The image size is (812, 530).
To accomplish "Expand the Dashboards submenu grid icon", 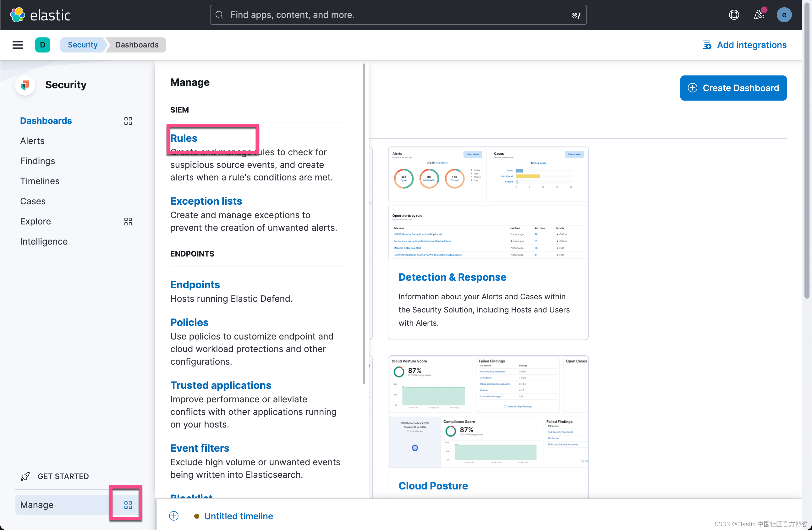I will (x=128, y=121).
